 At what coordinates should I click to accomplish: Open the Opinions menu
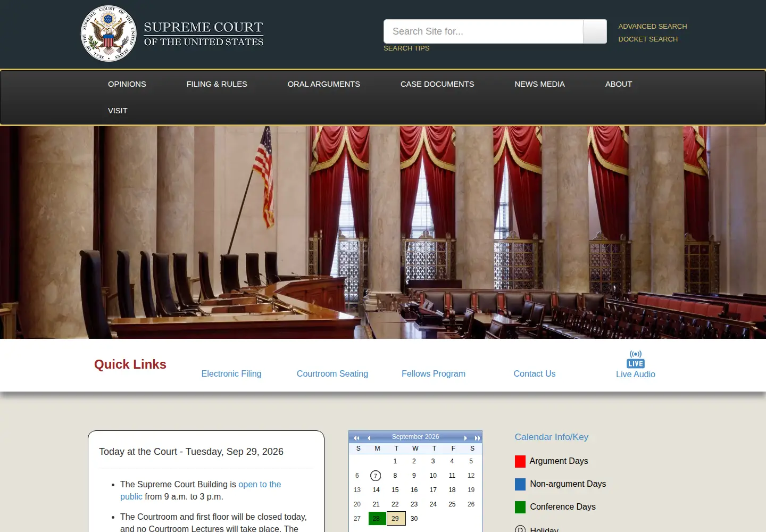tap(127, 84)
